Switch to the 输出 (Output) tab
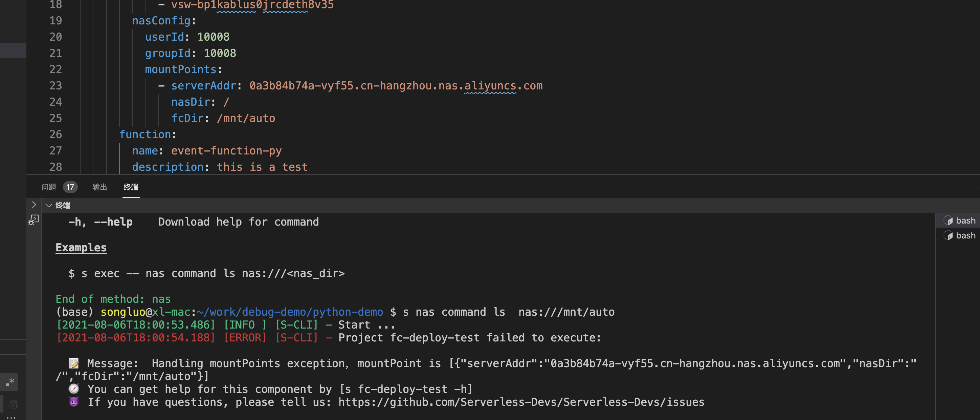980x420 pixels. pos(99,187)
